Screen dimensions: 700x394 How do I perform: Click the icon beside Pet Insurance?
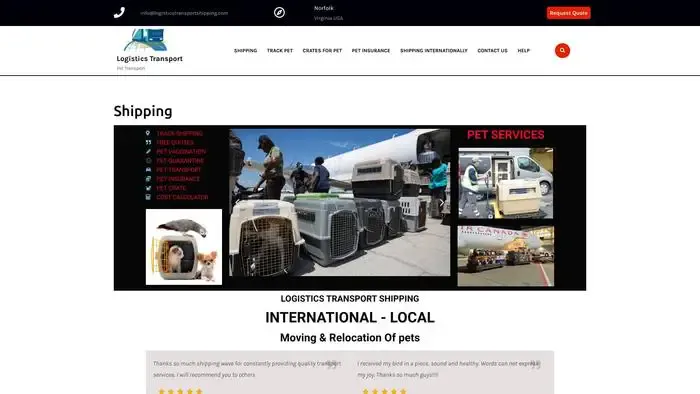point(148,178)
